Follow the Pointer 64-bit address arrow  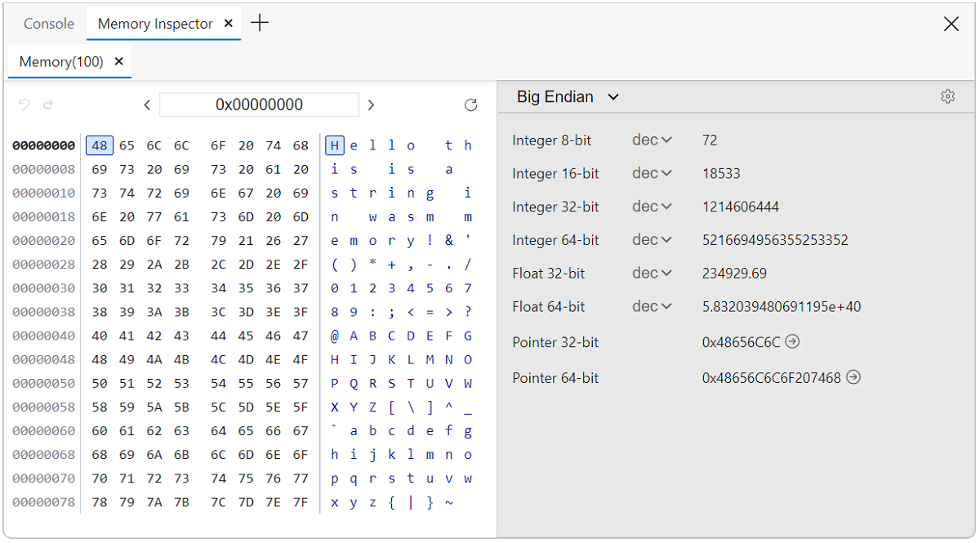click(x=853, y=378)
